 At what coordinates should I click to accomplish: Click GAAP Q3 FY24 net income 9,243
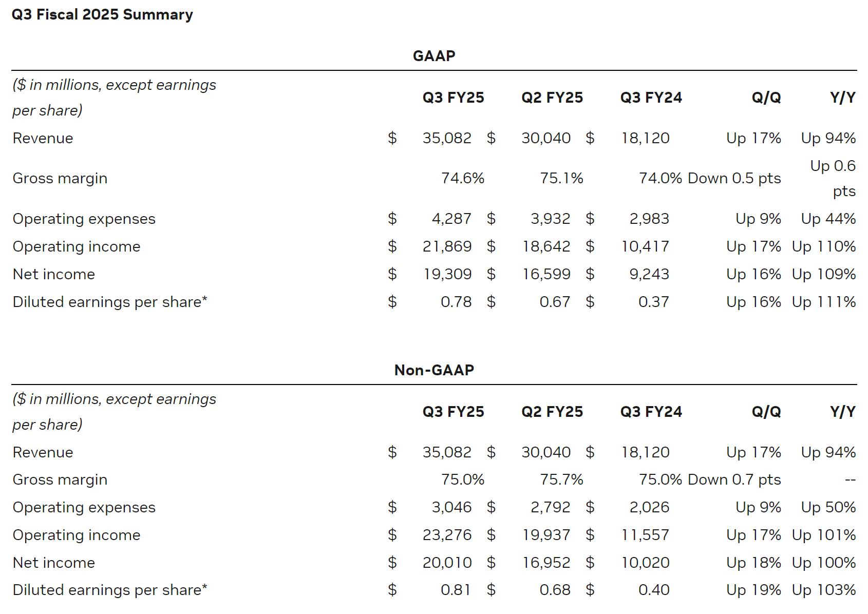coord(649,274)
